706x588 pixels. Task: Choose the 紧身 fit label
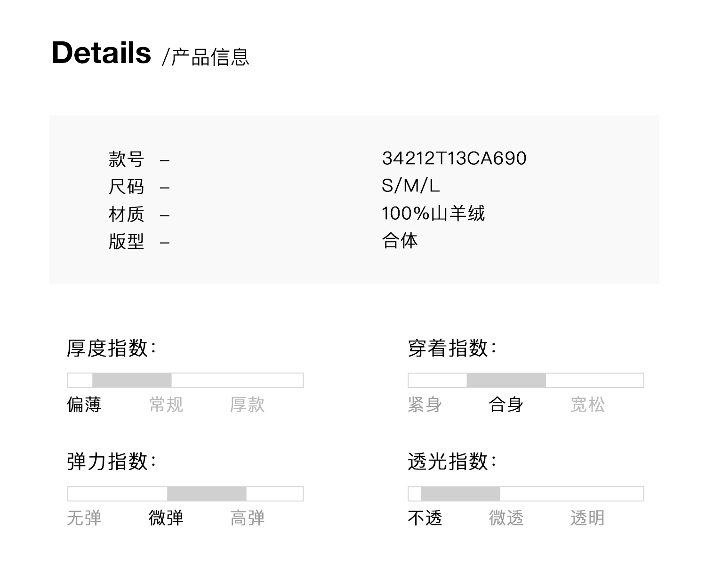click(425, 405)
